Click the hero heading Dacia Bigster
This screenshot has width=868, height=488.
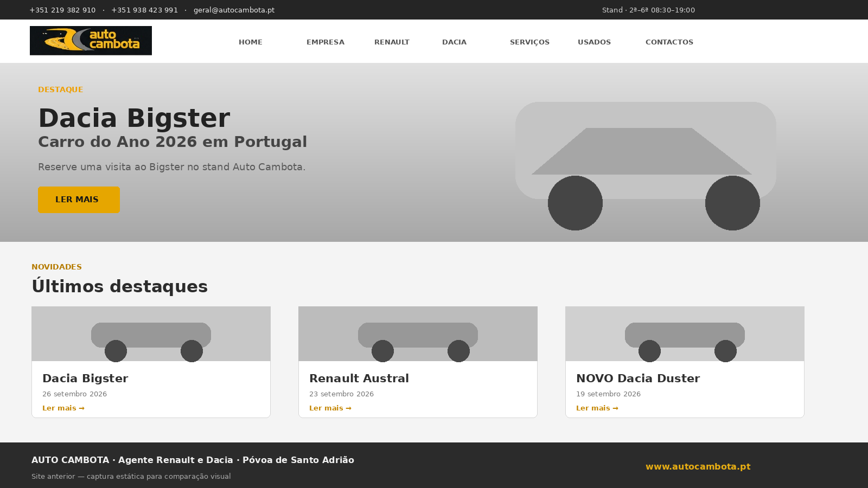pos(134,118)
